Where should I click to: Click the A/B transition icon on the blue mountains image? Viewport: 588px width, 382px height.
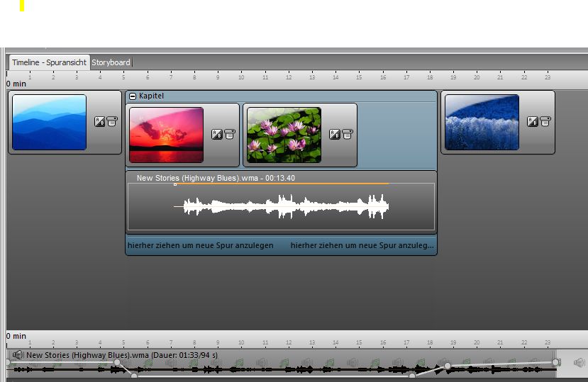pos(100,122)
